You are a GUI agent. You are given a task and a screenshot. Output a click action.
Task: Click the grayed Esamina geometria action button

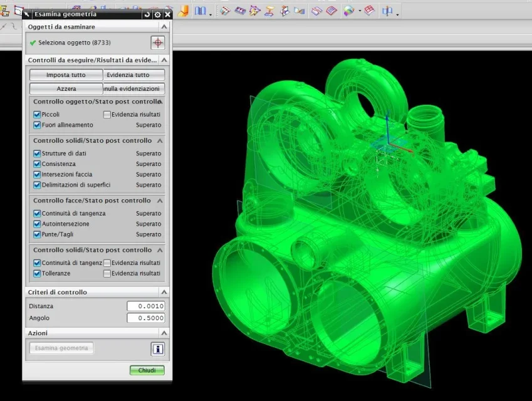click(x=61, y=348)
